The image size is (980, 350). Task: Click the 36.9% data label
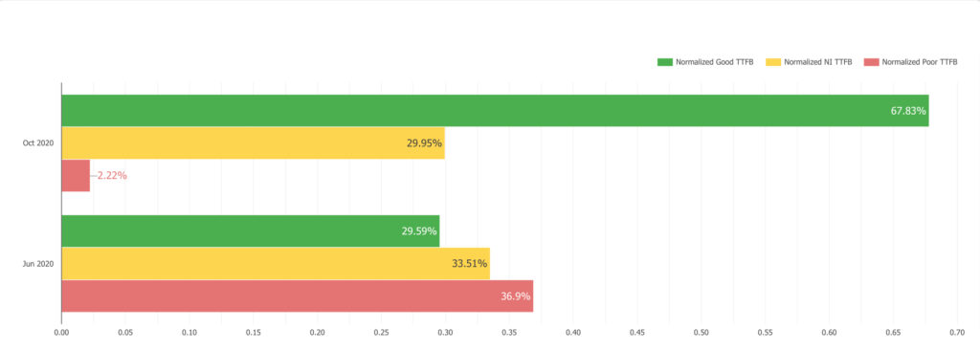pyautogui.click(x=516, y=295)
